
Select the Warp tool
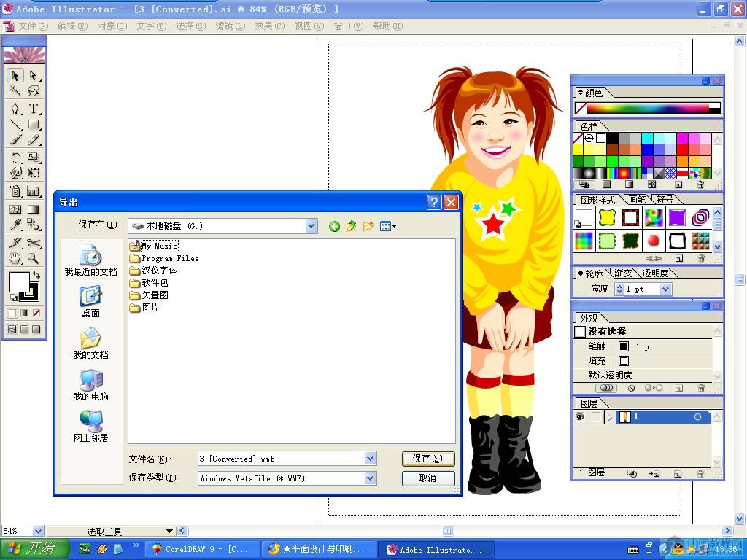15,173
